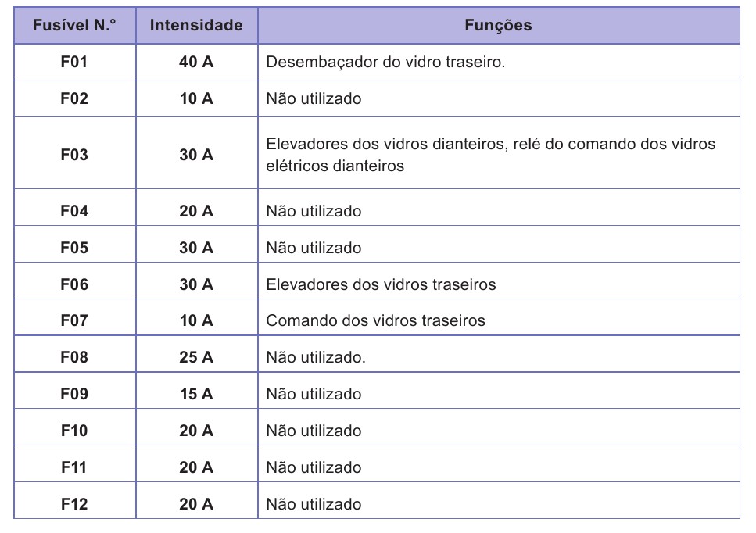Click the F04 fuse number
Image resolution: width=756 pixels, height=533 pixels.
pyautogui.click(x=74, y=211)
